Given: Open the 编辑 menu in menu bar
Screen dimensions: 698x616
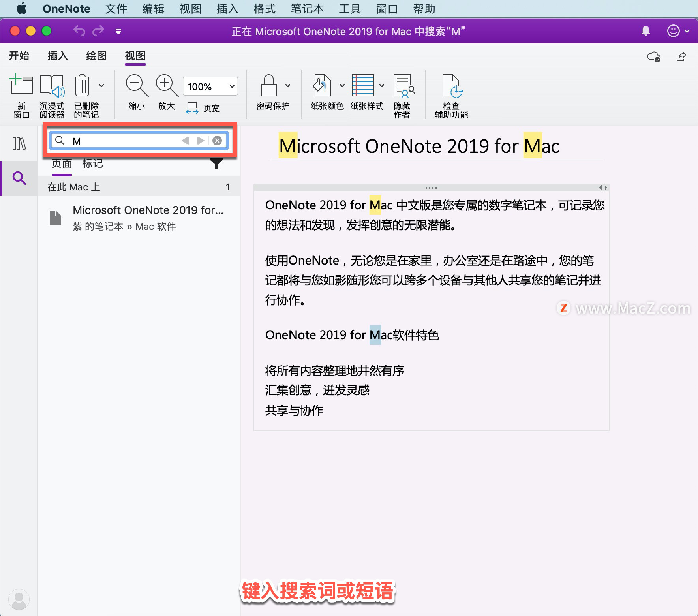Looking at the screenshot, I should click(153, 9).
